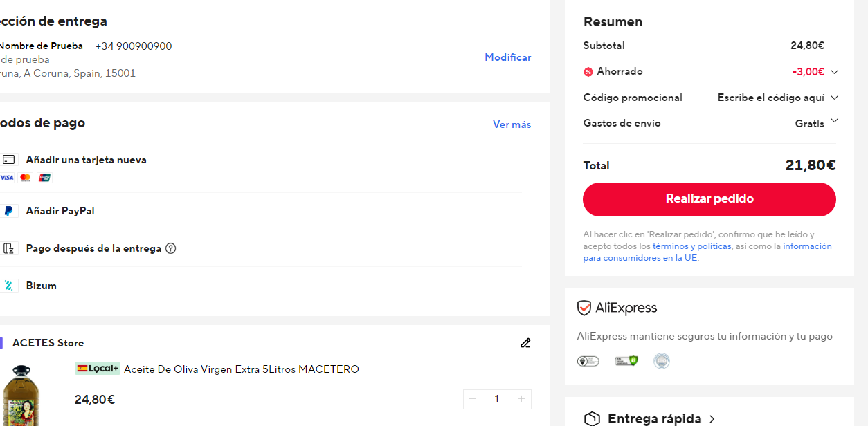Click the Bizum logo icon
This screenshot has width=868, height=426.
9,286
